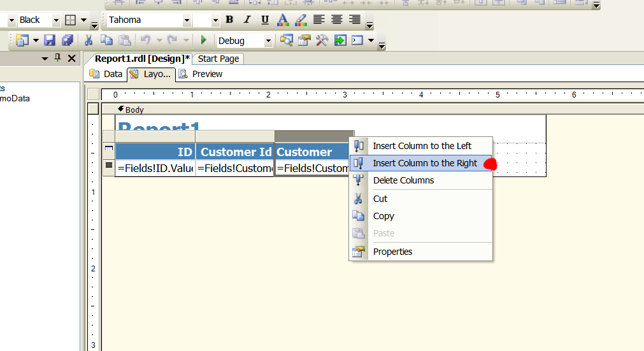
Task: Click the table detail row handle
Action: [x=109, y=168]
